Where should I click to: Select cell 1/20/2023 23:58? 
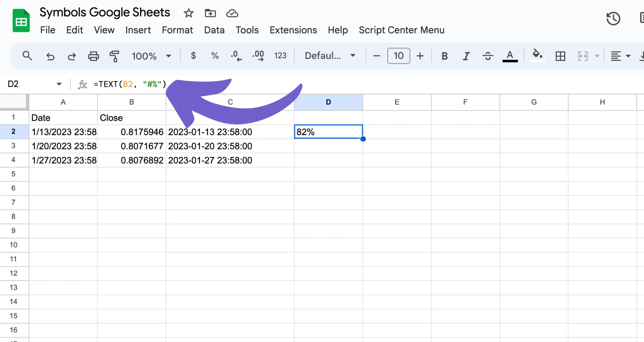[63, 146]
